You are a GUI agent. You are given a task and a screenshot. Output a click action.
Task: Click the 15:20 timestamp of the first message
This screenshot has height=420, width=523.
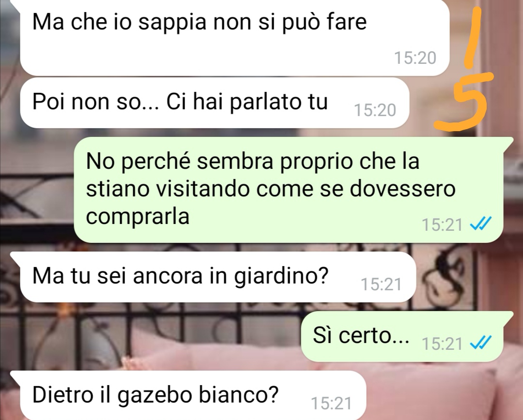pos(415,58)
